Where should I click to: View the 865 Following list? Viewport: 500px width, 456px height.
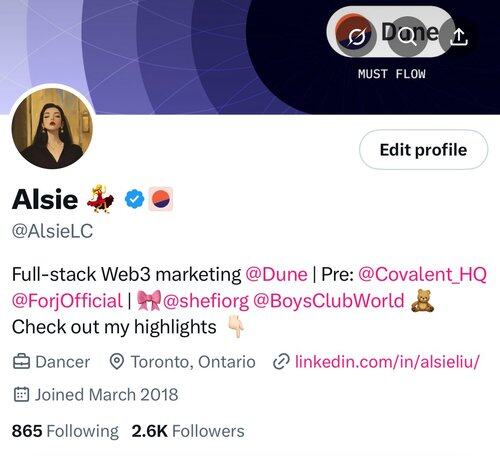[x=65, y=431]
